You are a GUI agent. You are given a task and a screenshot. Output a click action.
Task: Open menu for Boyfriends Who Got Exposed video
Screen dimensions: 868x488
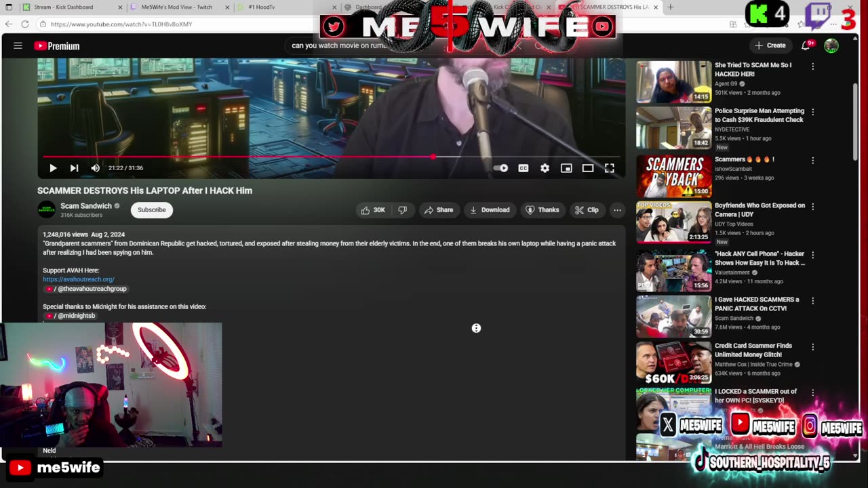(812, 206)
